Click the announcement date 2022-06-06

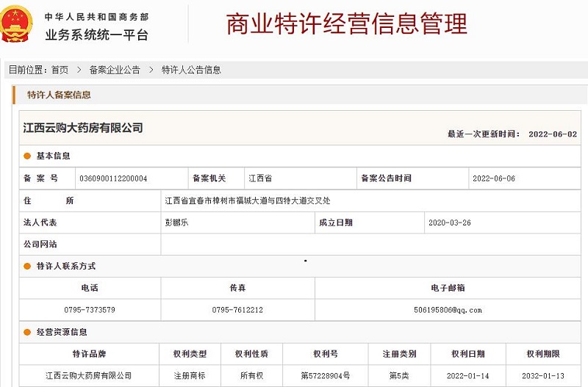tap(494, 178)
